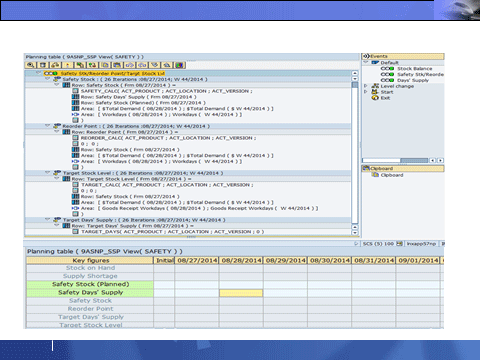
Task: Collapse the Reorder Point step node
Action: (48, 126)
